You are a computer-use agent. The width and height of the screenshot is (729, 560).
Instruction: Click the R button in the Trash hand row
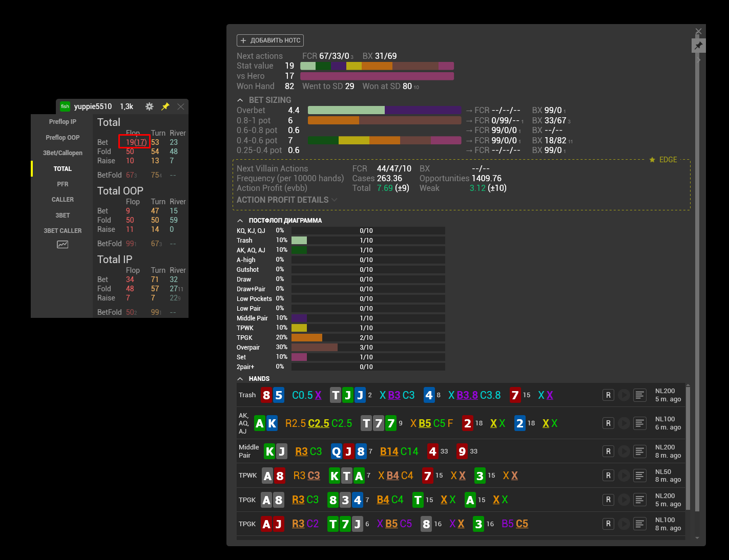tap(608, 395)
